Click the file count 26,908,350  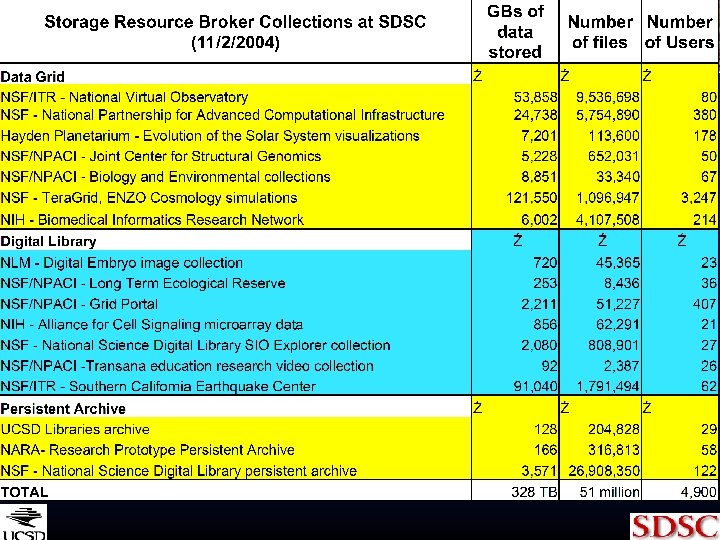(604, 471)
